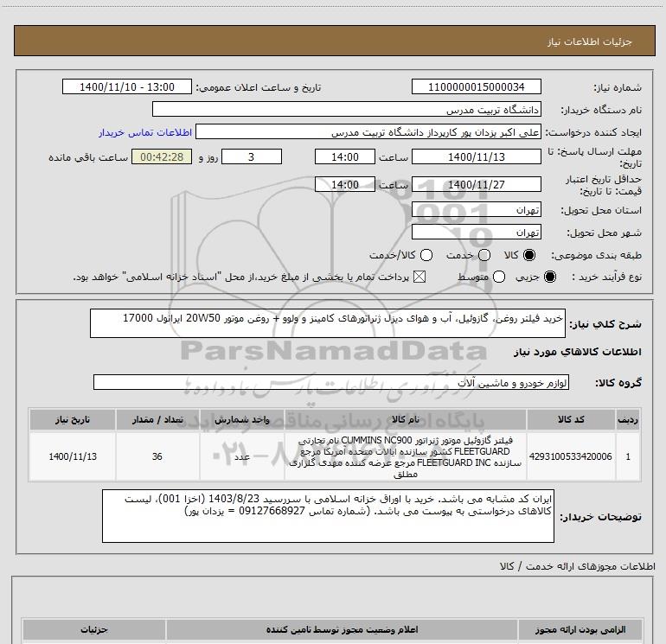The width and height of the screenshot is (666, 644).
Task: Click the announcement date field 1400/11/10 - 13:00
Action: point(127,86)
